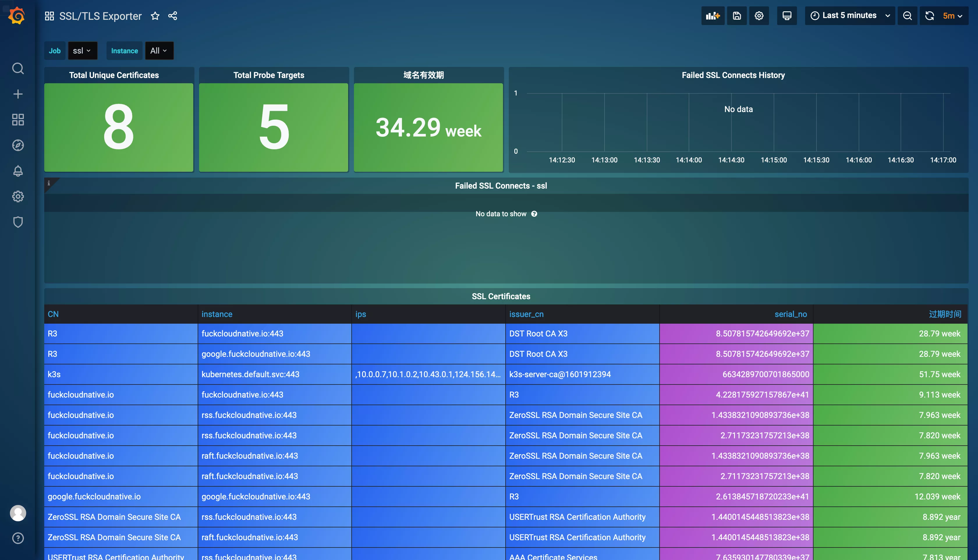
Task: Click the 51.75 week cell
Action: coord(890,374)
